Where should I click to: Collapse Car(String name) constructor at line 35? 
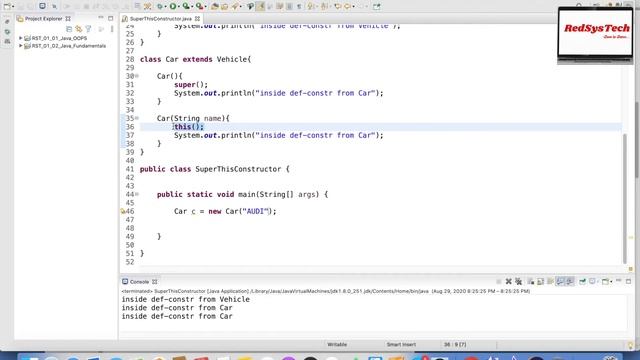[x=137, y=118]
